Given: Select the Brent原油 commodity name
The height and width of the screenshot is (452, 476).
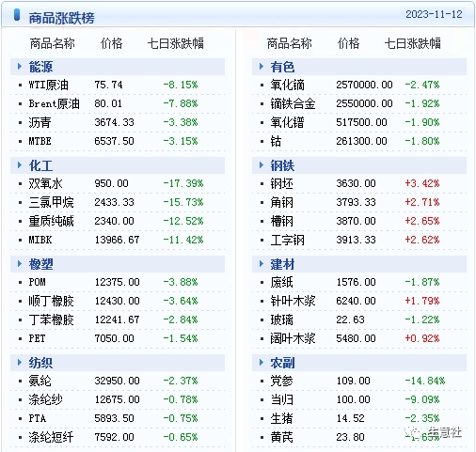Looking at the screenshot, I should [x=54, y=103].
